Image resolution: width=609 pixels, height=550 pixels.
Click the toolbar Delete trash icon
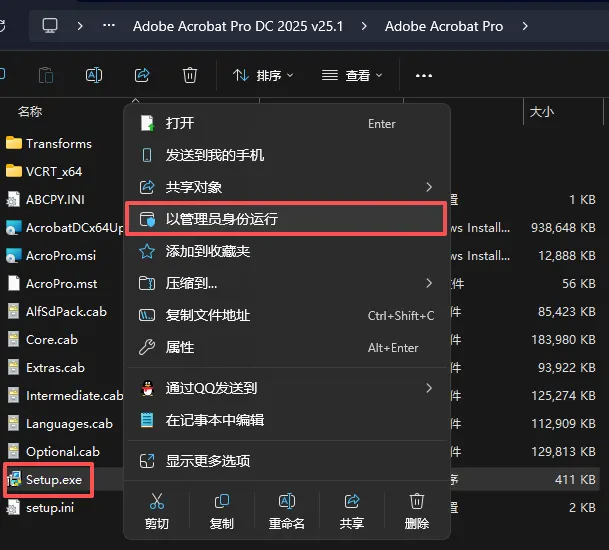[190, 75]
